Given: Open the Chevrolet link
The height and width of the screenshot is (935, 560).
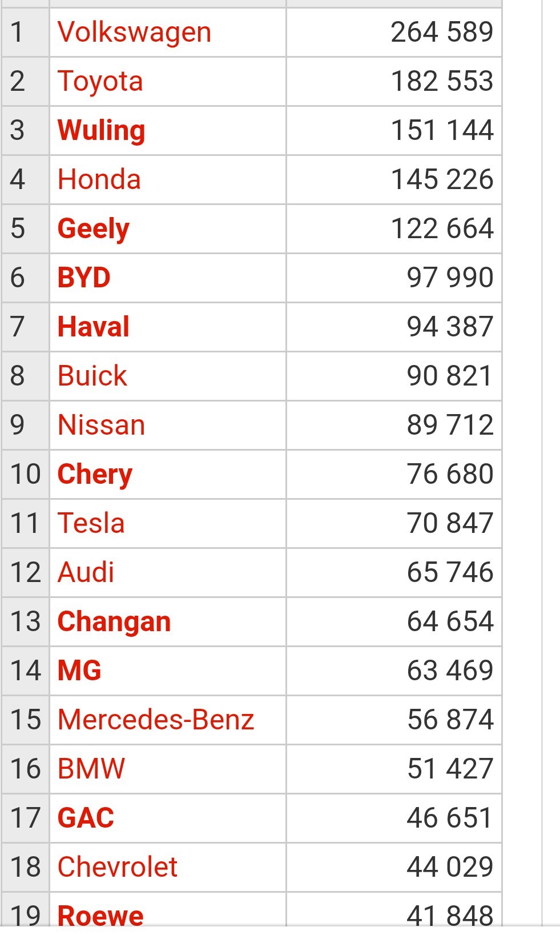Looking at the screenshot, I should coord(118,867).
